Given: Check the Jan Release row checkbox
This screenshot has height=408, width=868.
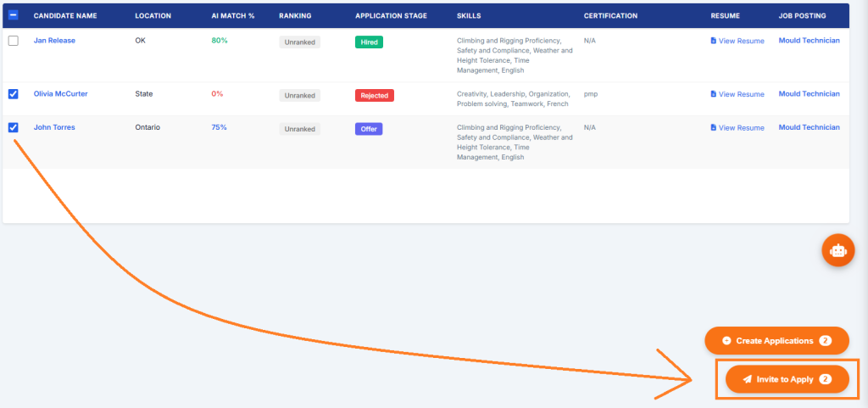Looking at the screenshot, I should (x=14, y=41).
